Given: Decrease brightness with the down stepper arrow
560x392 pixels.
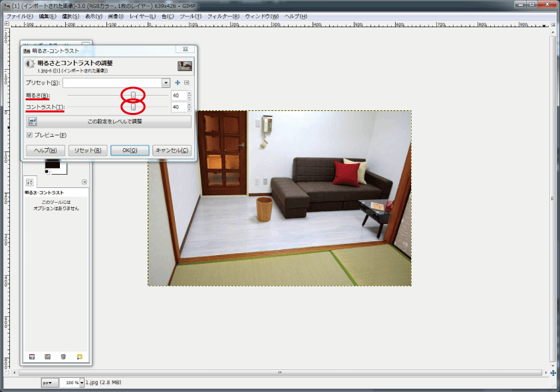Looking at the screenshot, I should click(189, 98).
